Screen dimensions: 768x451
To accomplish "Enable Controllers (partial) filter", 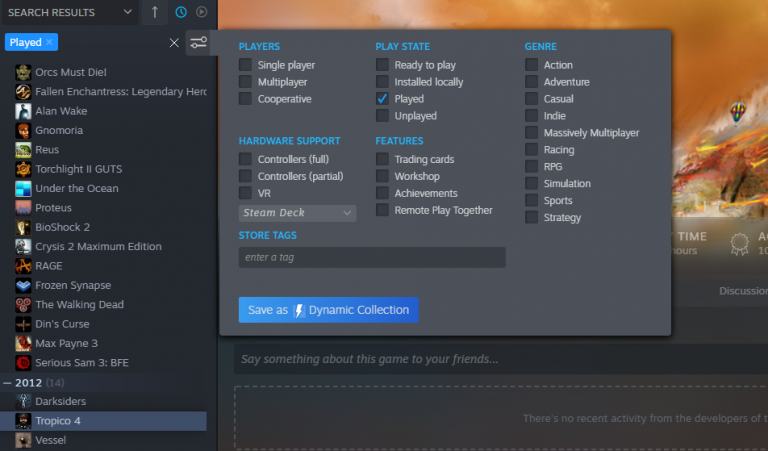I will point(245,176).
